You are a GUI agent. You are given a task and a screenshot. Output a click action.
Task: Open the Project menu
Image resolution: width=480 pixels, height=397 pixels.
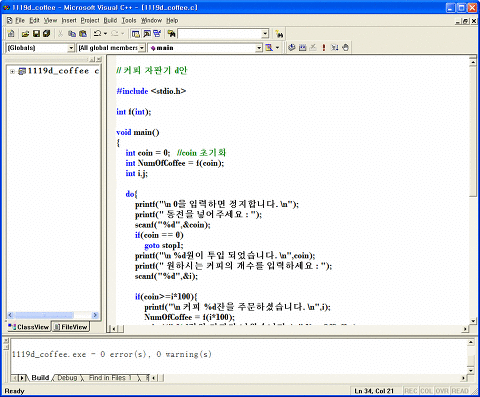tap(90, 21)
